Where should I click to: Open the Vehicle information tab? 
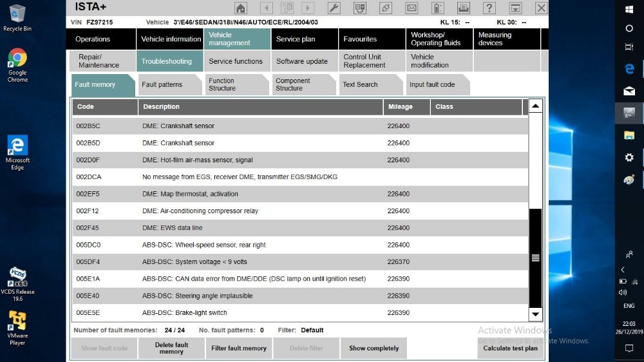(171, 39)
